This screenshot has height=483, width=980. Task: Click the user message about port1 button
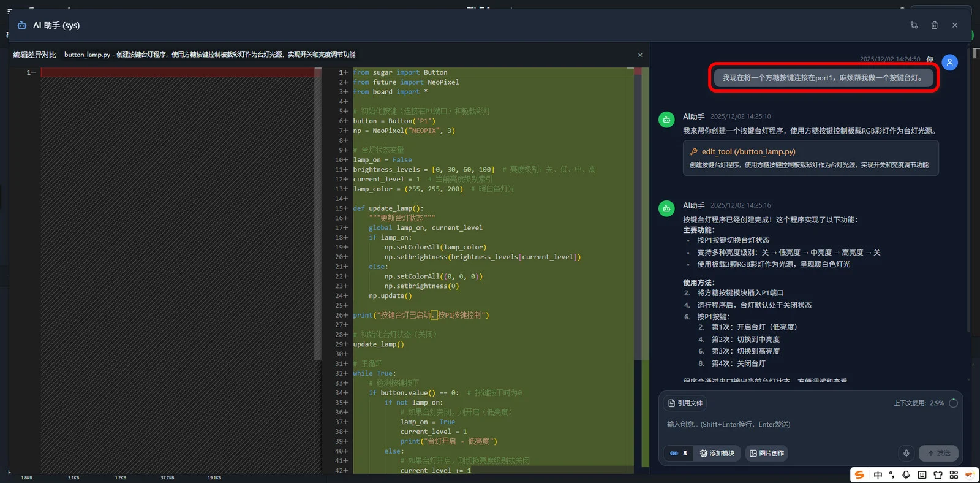pos(823,78)
